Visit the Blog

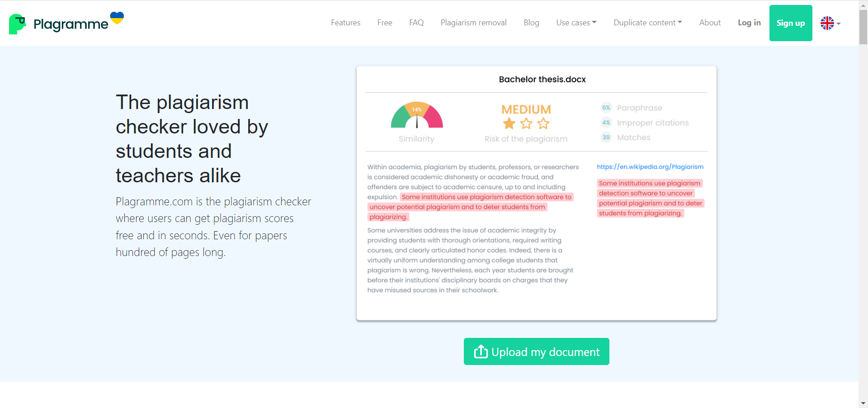pyautogui.click(x=532, y=23)
